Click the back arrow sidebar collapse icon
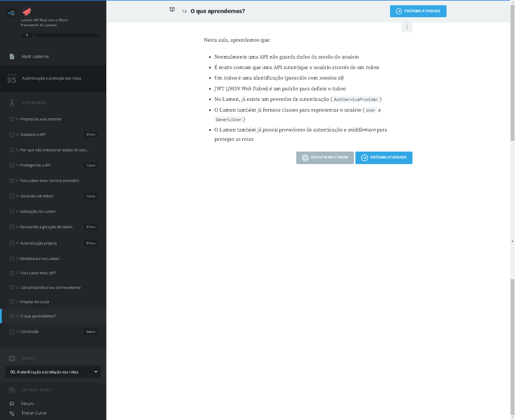Screen dimensions: 515x420 tap(12, 13)
